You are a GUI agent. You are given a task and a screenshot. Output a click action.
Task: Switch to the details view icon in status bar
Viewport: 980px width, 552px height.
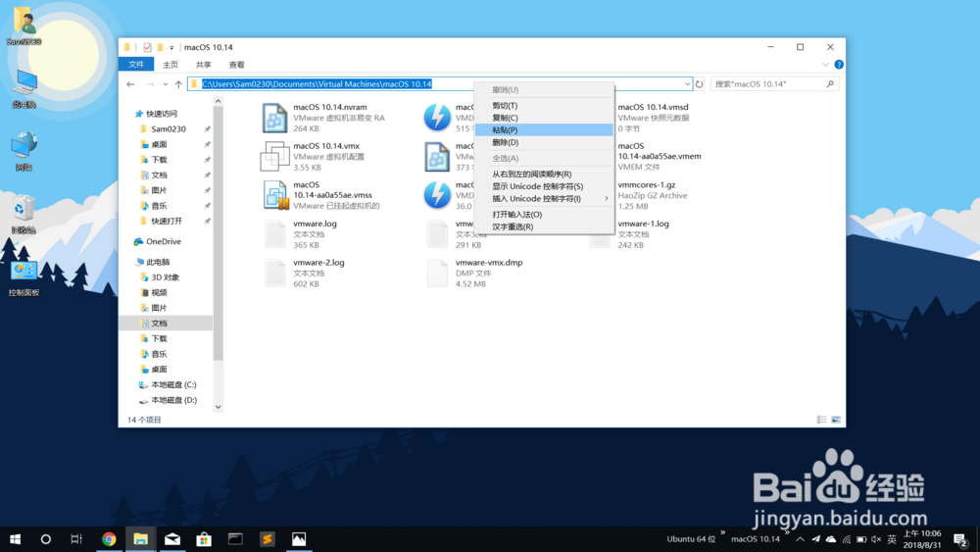pos(821,420)
